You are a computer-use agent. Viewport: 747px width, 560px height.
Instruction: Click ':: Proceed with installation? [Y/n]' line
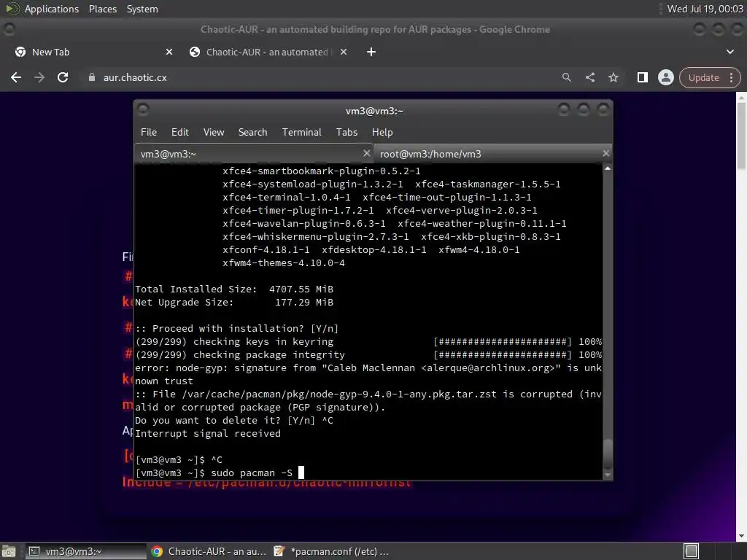click(x=237, y=329)
